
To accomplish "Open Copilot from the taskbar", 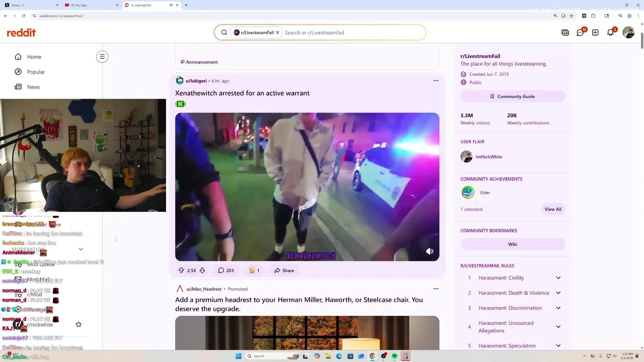I will [x=317, y=356].
